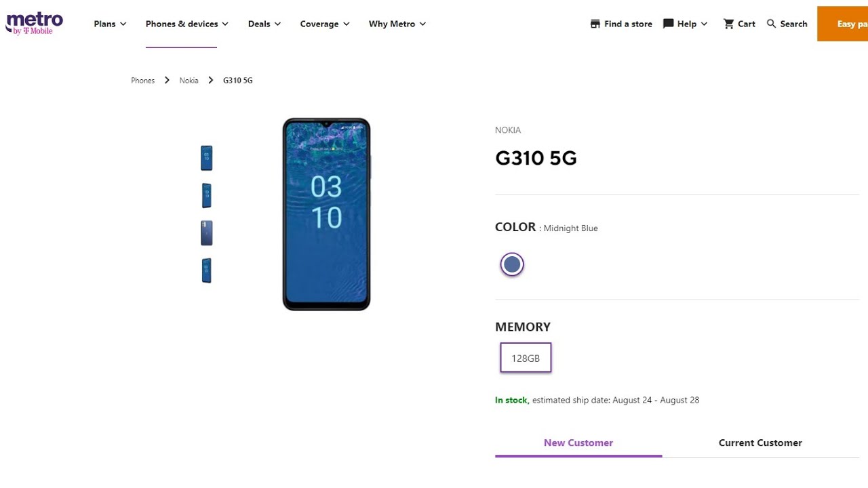This screenshot has width=868, height=488.
Task: Open Phones & devices menu
Action: (x=187, y=24)
